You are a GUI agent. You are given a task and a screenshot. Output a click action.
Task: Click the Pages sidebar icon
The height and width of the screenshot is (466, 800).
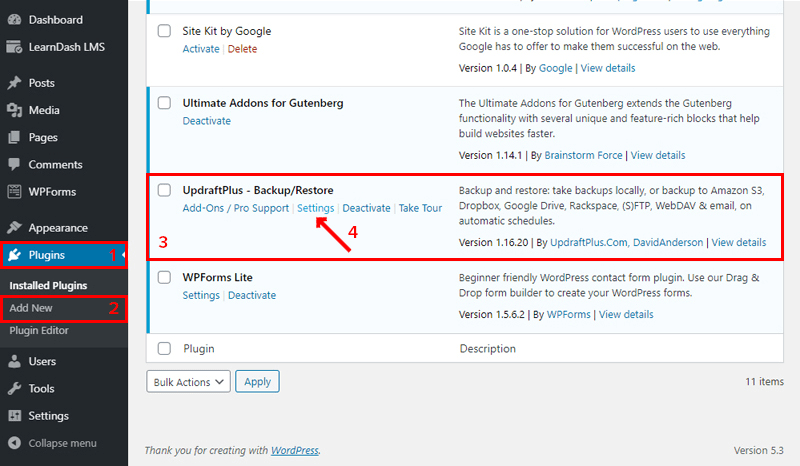[14, 137]
